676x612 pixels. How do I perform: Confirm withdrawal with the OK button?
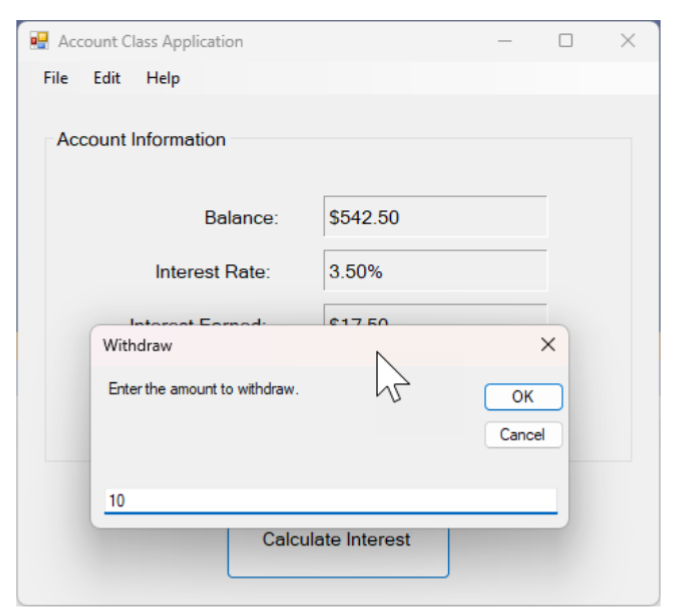(523, 397)
